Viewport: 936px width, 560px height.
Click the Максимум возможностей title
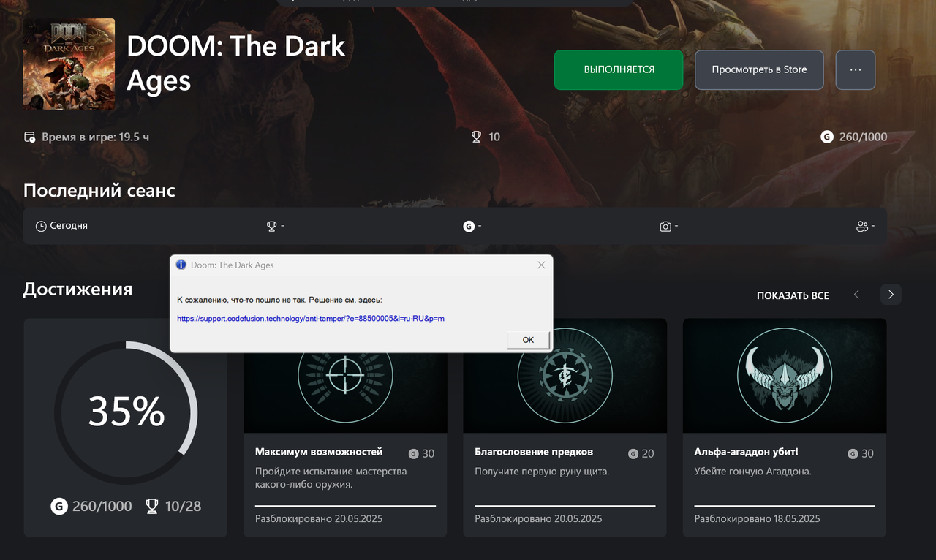click(x=319, y=452)
